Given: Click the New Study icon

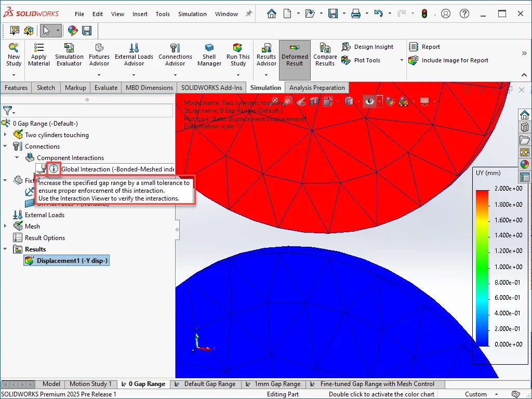Looking at the screenshot, I should [14, 55].
